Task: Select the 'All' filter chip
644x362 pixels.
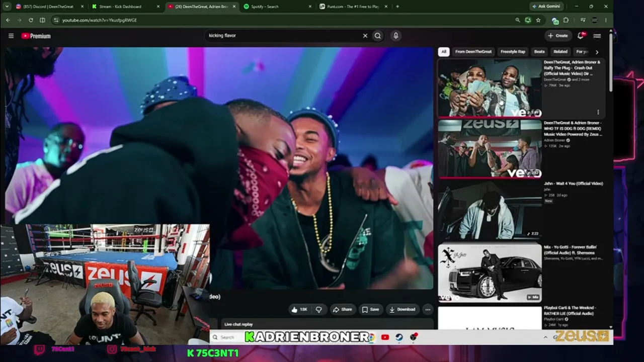Action: pos(443,51)
